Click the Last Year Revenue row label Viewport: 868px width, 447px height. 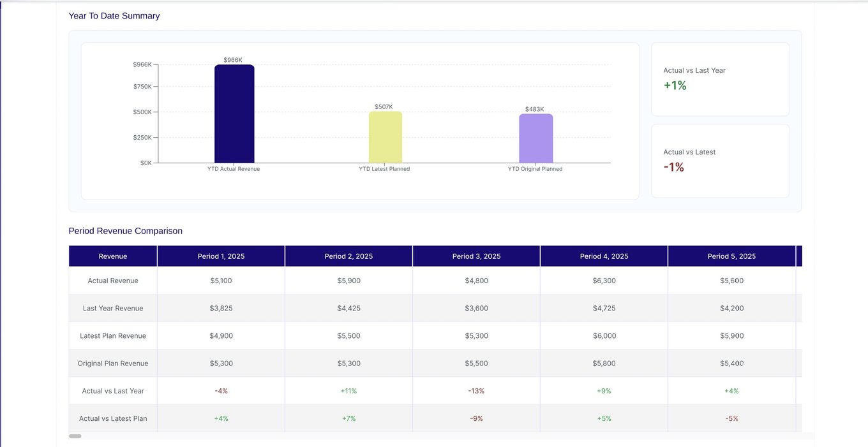tap(113, 308)
